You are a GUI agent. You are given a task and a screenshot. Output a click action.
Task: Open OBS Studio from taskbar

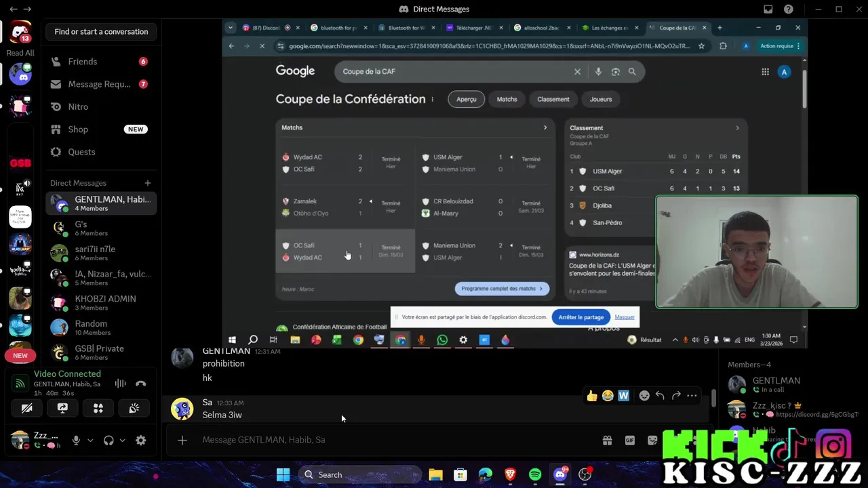point(585,474)
